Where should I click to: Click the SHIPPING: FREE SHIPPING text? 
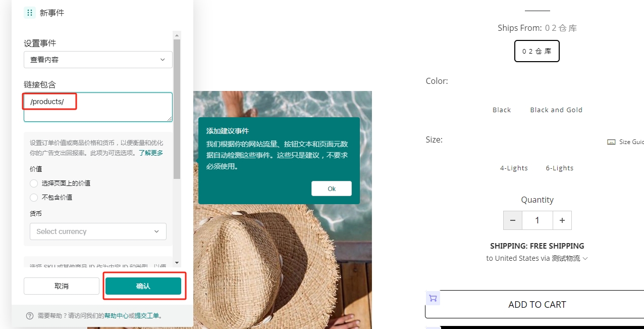tap(537, 246)
